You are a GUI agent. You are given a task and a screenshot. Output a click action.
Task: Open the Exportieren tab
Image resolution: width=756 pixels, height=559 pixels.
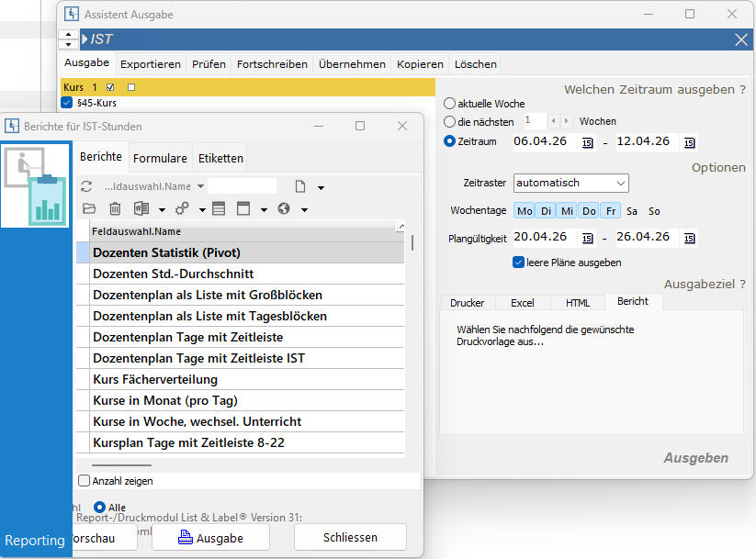click(x=151, y=64)
